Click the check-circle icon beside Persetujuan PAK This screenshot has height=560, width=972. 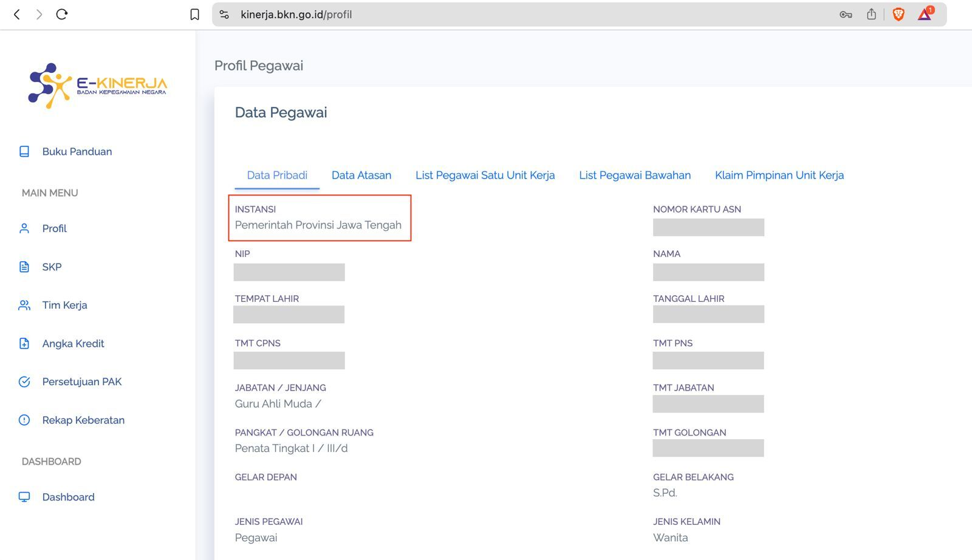[24, 381]
